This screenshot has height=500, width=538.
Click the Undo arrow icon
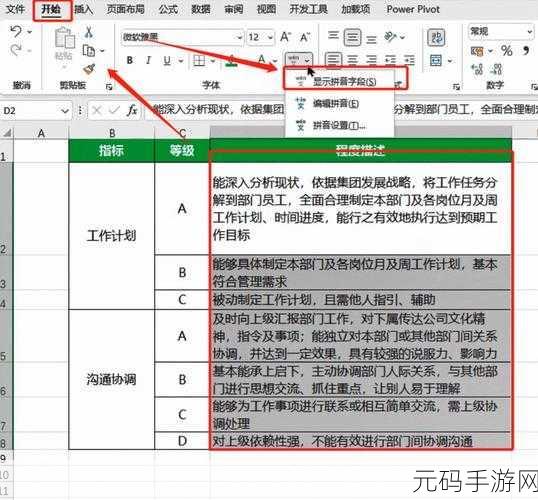(x=16, y=32)
